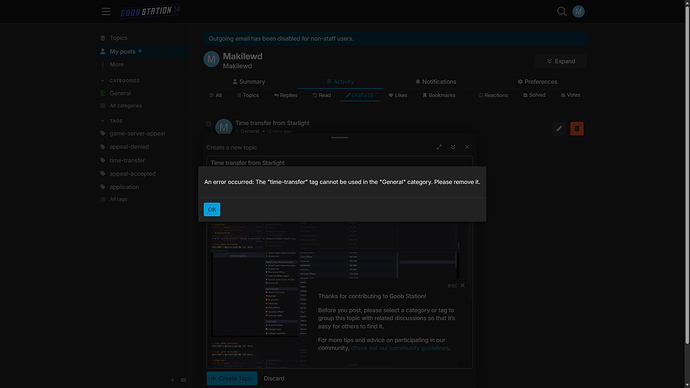
Task: Minimize the composer with double-chevron icon
Action: 453,147
